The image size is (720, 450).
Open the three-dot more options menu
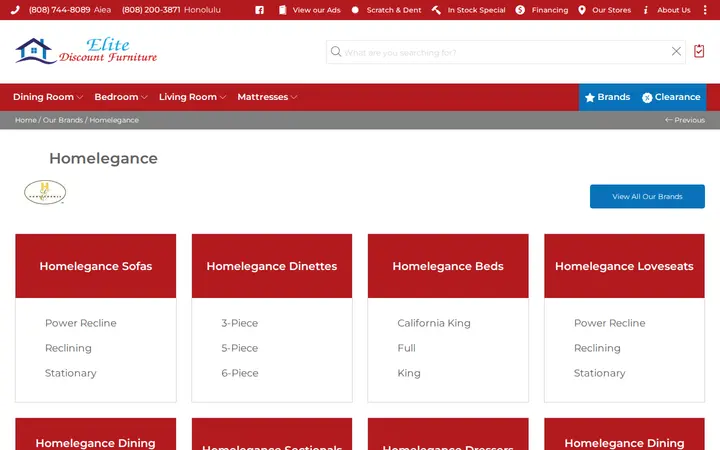coord(705,10)
